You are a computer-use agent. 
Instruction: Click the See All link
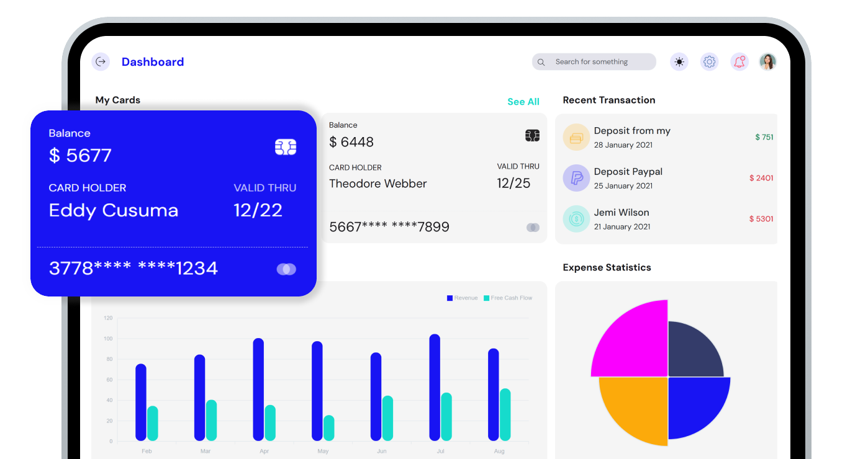[523, 102]
